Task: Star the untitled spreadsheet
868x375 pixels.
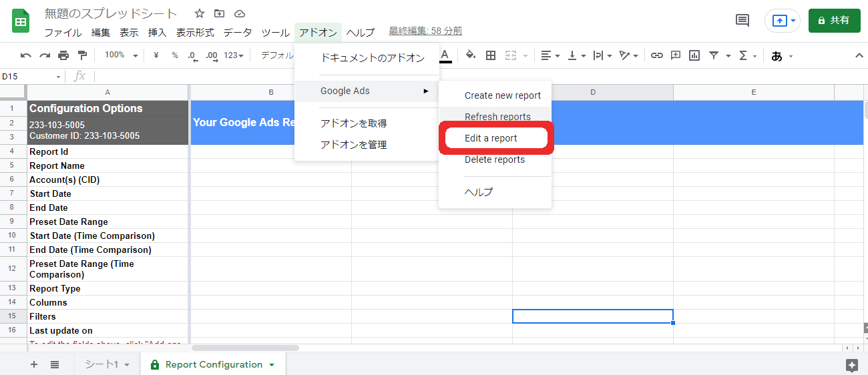Action: click(x=200, y=13)
